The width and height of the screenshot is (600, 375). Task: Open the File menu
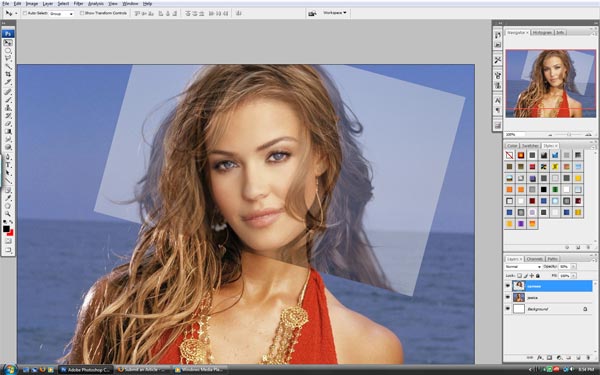pyautogui.click(x=5, y=4)
